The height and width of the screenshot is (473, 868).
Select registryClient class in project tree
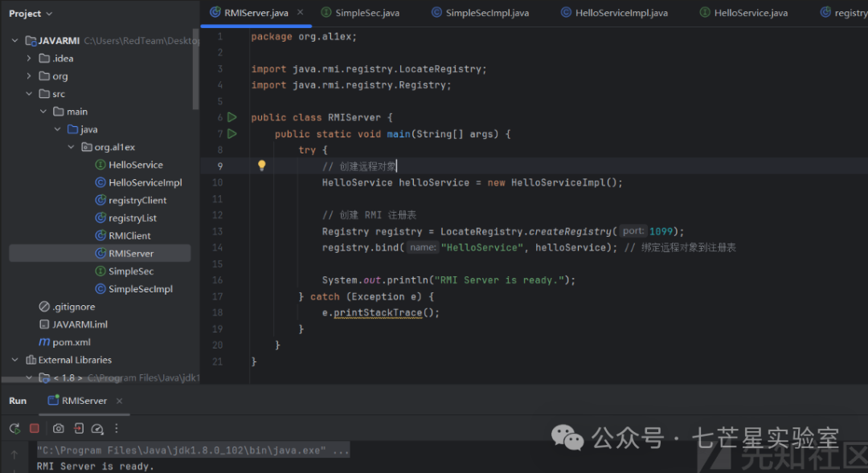pyautogui.click(x=131, y=200)
